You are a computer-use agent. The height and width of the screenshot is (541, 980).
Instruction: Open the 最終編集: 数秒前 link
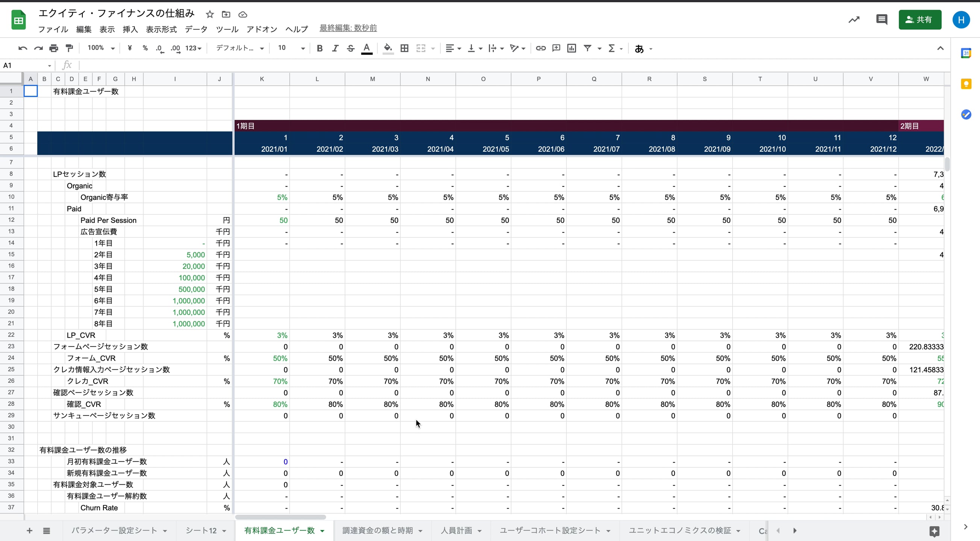[348, 28]
